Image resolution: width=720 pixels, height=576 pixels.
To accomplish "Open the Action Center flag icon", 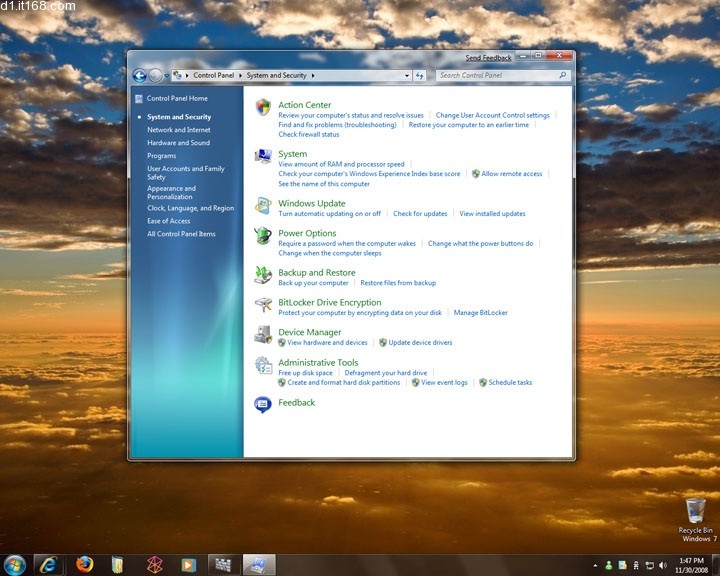I will point(263,107).
